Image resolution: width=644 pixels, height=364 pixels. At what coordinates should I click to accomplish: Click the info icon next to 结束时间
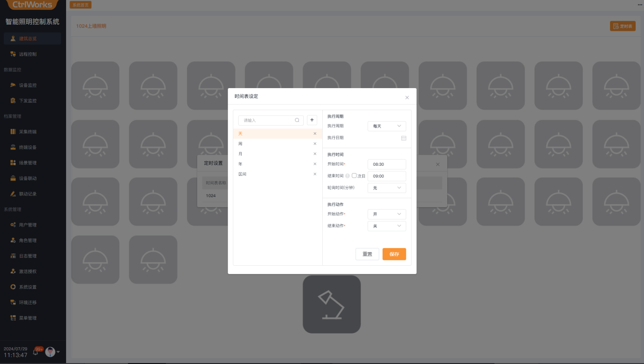click(347, 176)
